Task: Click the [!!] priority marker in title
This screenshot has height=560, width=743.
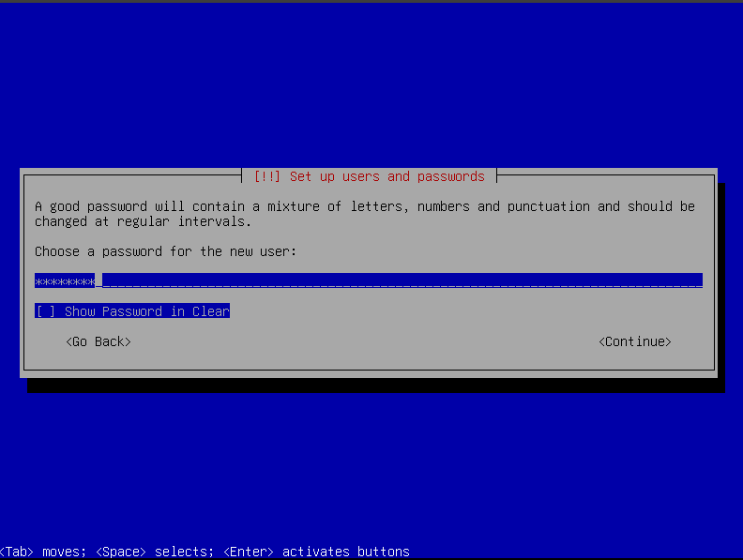Action: click(x=266, y=176)
